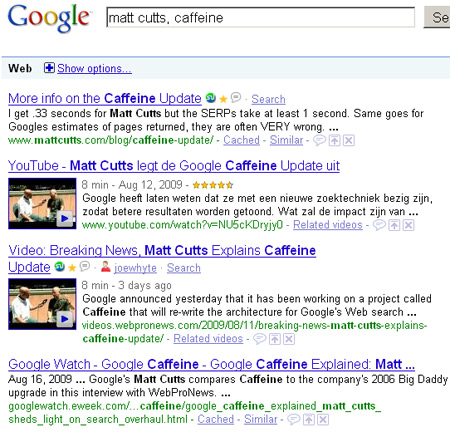Open Cached link for the mattcutts.com result

(241, 140)
